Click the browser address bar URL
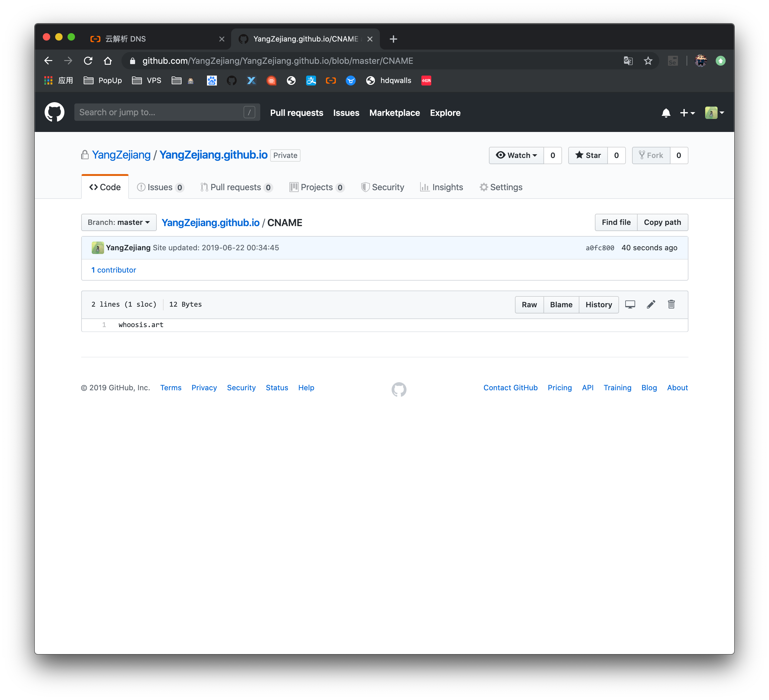The width and height of the screenshot is (769, 700). (x=278, y=61)
